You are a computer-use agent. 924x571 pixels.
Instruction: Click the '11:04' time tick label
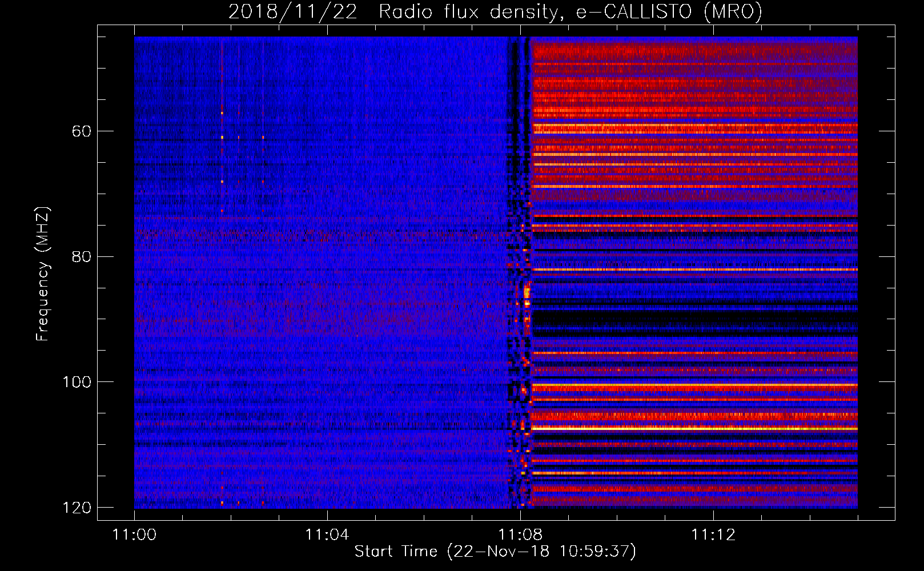327,534
